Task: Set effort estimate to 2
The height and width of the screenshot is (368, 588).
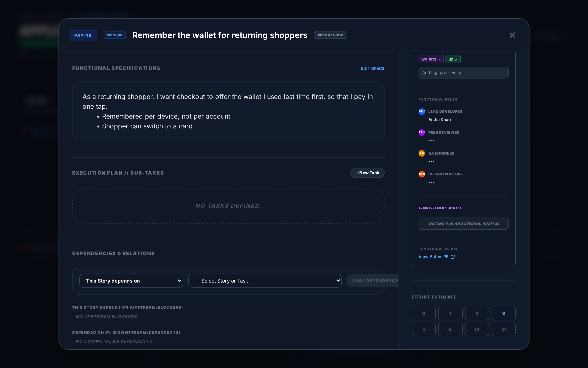Action: [477, 313]
